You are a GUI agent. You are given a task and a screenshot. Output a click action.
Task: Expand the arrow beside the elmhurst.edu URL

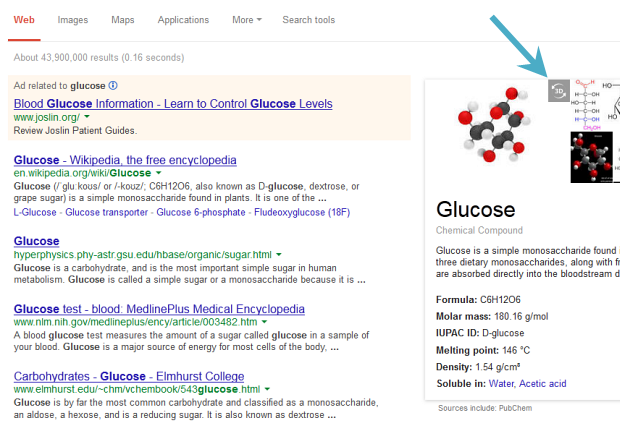(267, 389)
